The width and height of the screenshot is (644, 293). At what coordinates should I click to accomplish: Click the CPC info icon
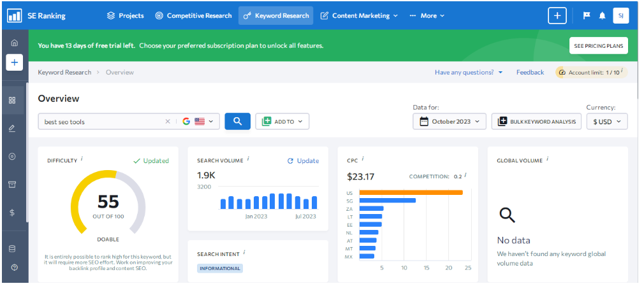point(363,159)
